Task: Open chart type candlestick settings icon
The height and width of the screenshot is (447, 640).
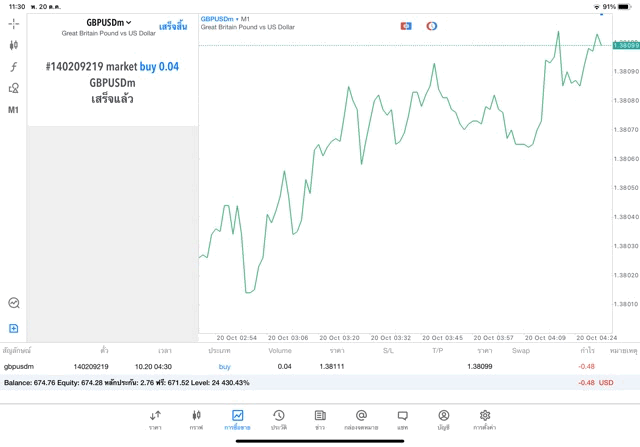Action: 13,45
